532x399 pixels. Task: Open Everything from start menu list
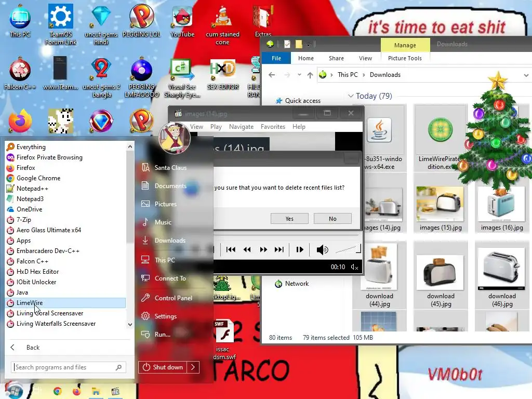click(66, 147)
